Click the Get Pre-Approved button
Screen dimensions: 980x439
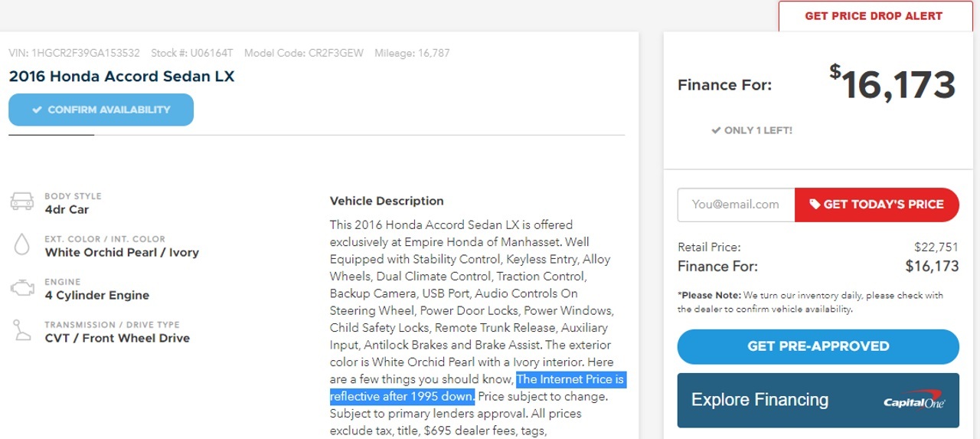point(818,346)
